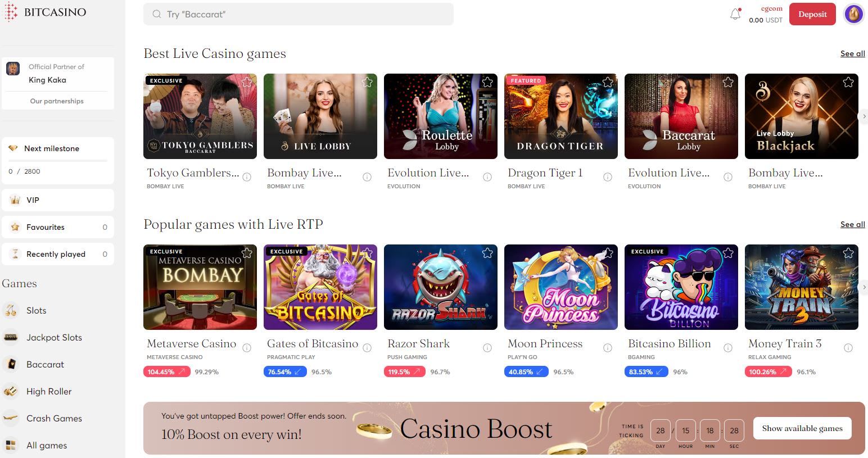Click the Bitcasino logo

pyautogui.click(x=46, y=12)
